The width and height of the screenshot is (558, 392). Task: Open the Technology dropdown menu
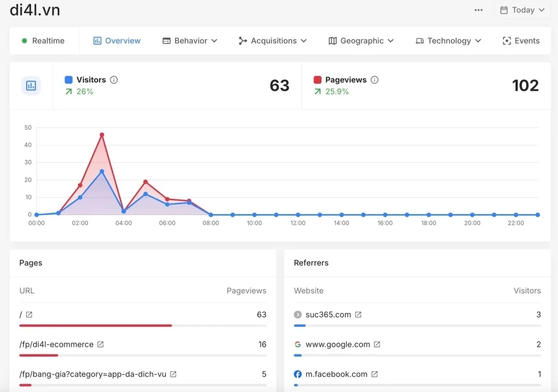tap(448, 41)
